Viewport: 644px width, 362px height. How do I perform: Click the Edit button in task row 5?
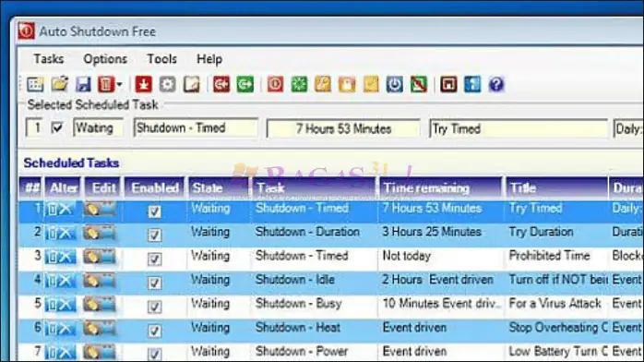(x=99, y=305)
